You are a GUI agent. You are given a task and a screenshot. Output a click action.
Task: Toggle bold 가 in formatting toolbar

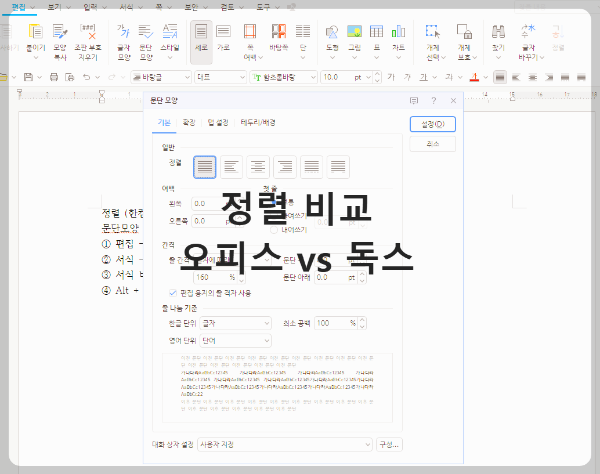[x=391, y=77]
